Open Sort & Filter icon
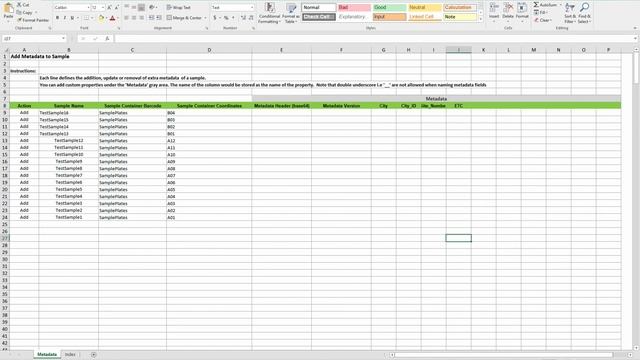 (570, 7)
